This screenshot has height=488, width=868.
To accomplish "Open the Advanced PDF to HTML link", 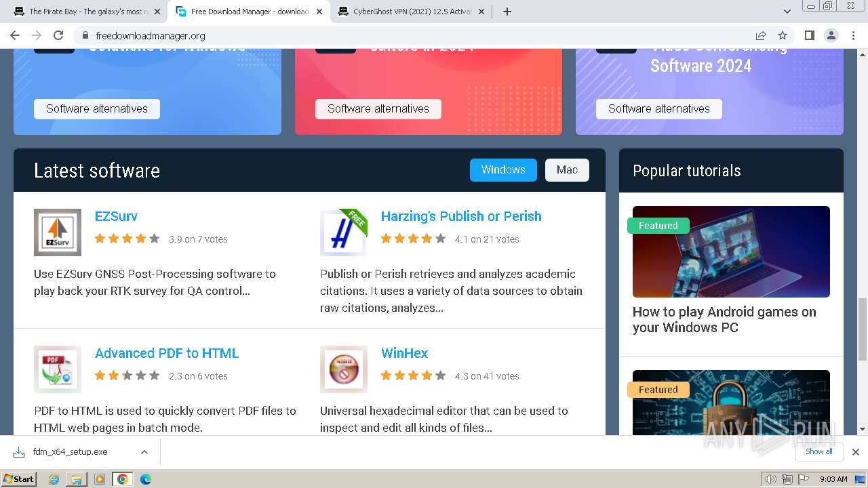I will click(x=167, y=353).
